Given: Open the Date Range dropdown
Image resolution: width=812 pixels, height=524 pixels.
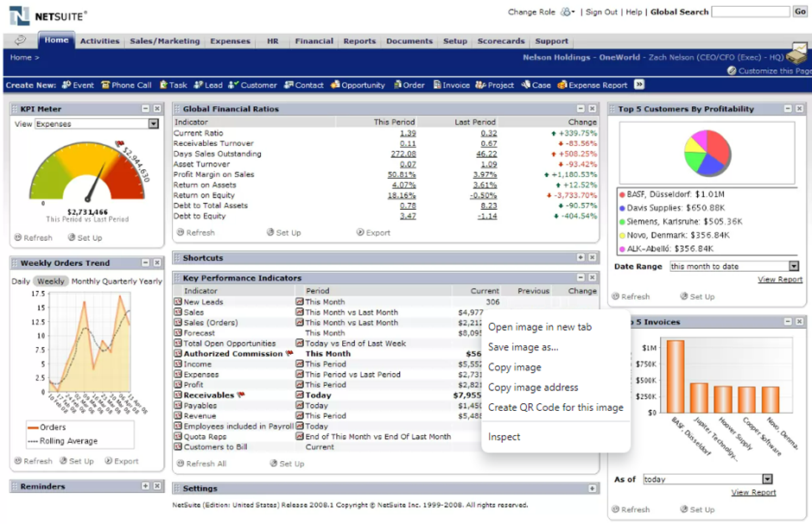Looking at the screenshot, I should tap(794, 266).
